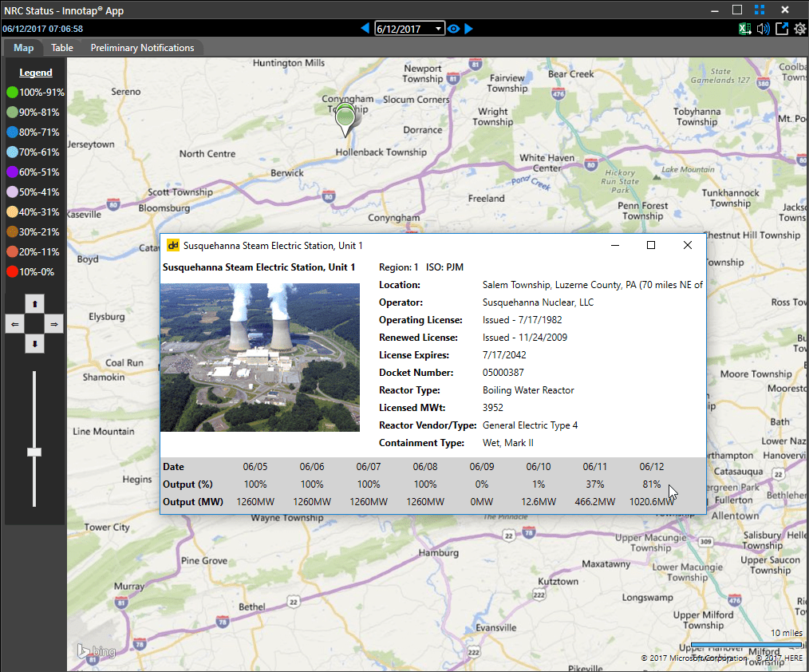Minimize the NRC Status main window
This screenshot has width=809, height=672.
pos(715,10)
